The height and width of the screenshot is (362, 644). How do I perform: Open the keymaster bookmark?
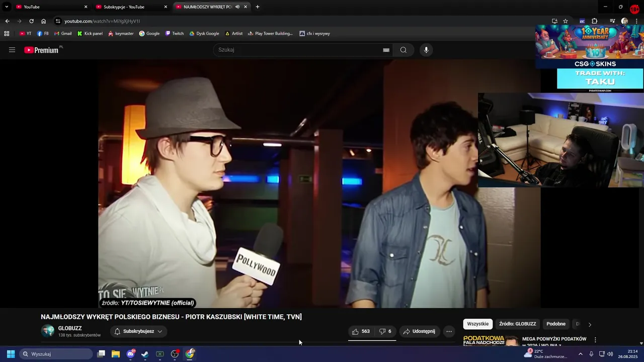pos(121,34)
